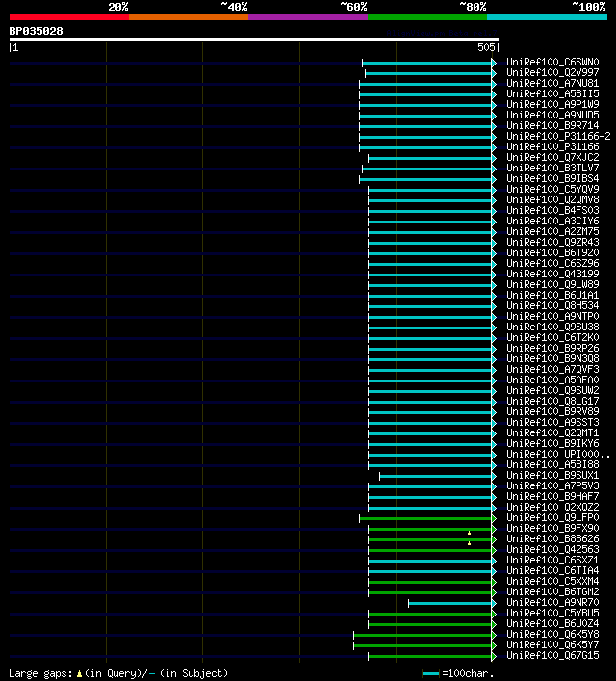Image resolution: width=616 pixels, height=681 pixels.
Task: Click the arrowhead ending the UniRef100_C6SWN0 bar
Action: 494,63
